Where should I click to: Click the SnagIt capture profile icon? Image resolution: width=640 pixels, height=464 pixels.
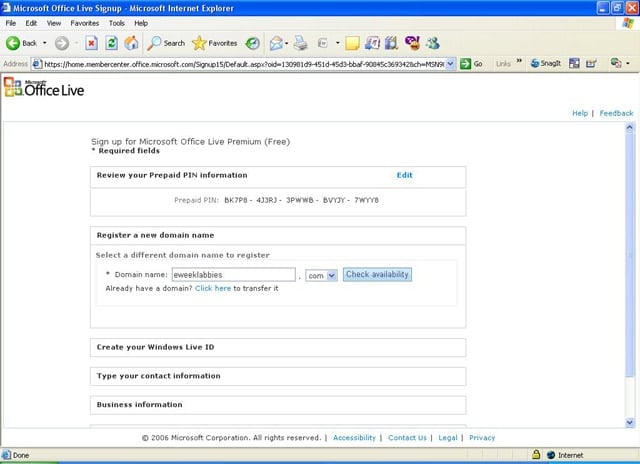[x=591, y=64]
